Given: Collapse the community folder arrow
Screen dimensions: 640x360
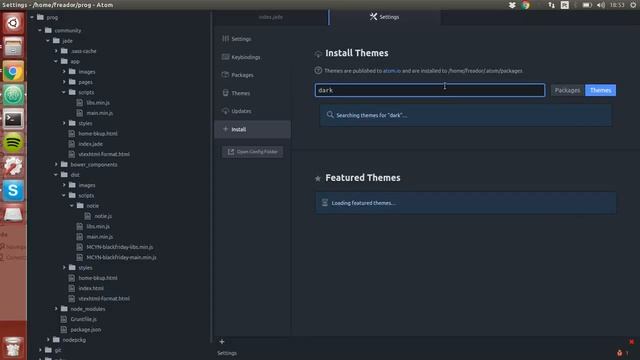Looking at the screenshot, I should pos(40,30).
